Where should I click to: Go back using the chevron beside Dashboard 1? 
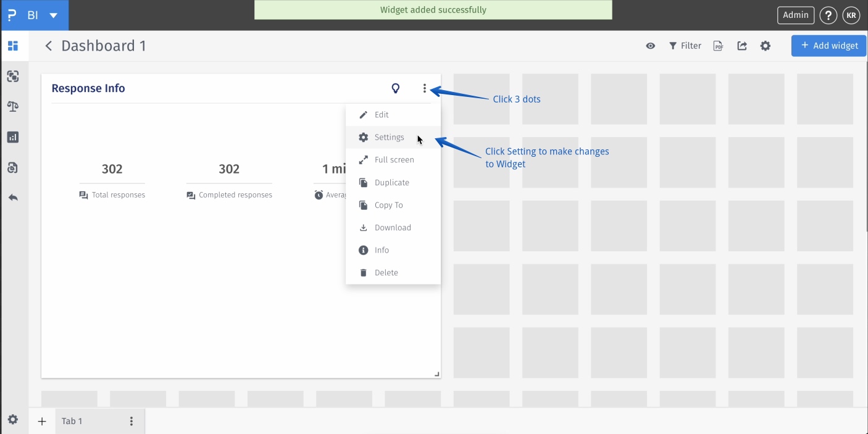click(x=48, y=46)
